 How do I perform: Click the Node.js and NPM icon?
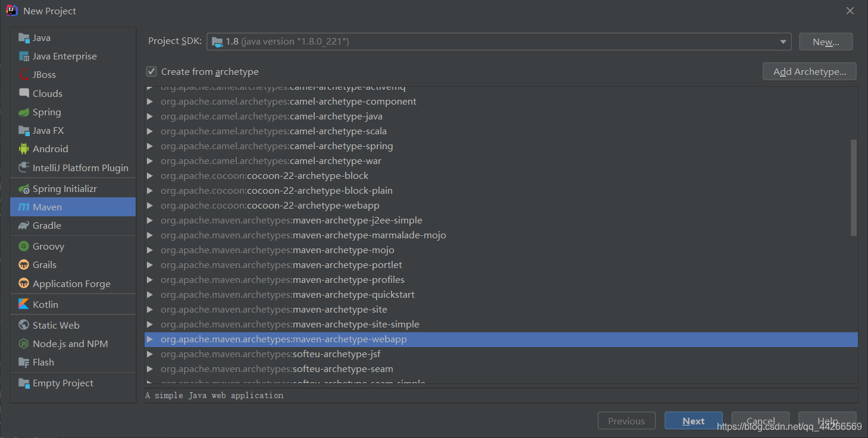24,344
